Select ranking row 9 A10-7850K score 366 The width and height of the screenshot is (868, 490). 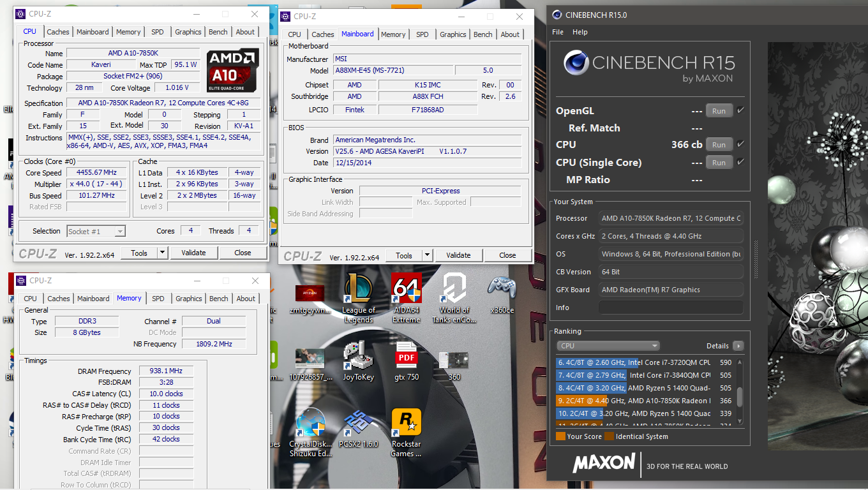(x=645, y=401)
